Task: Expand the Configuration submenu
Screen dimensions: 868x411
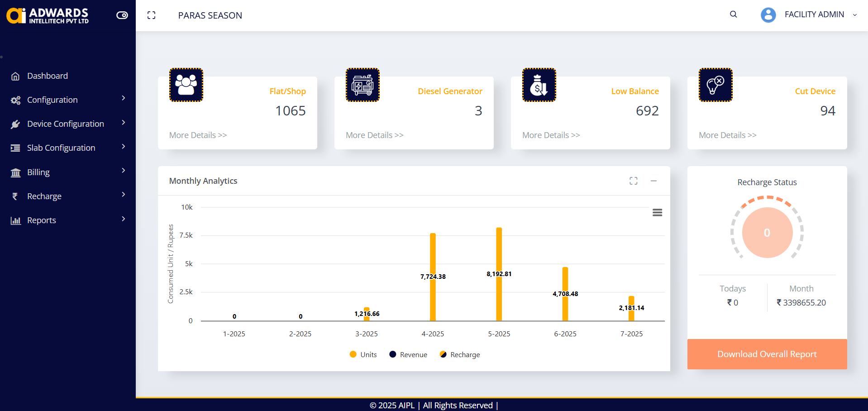Action: tap(68, 100)
